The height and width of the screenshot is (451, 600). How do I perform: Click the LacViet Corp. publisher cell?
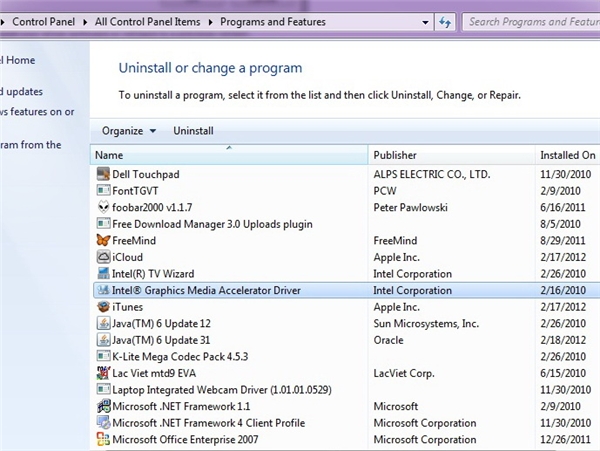coord(404,373)
